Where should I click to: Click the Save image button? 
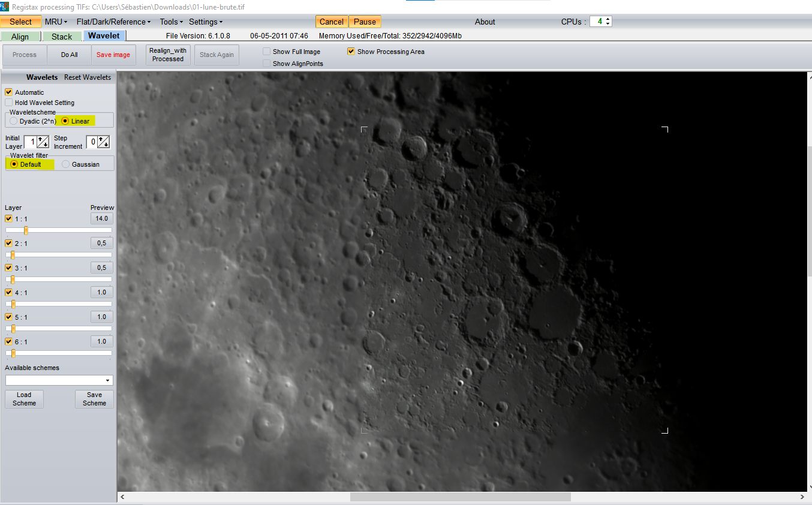113,55
